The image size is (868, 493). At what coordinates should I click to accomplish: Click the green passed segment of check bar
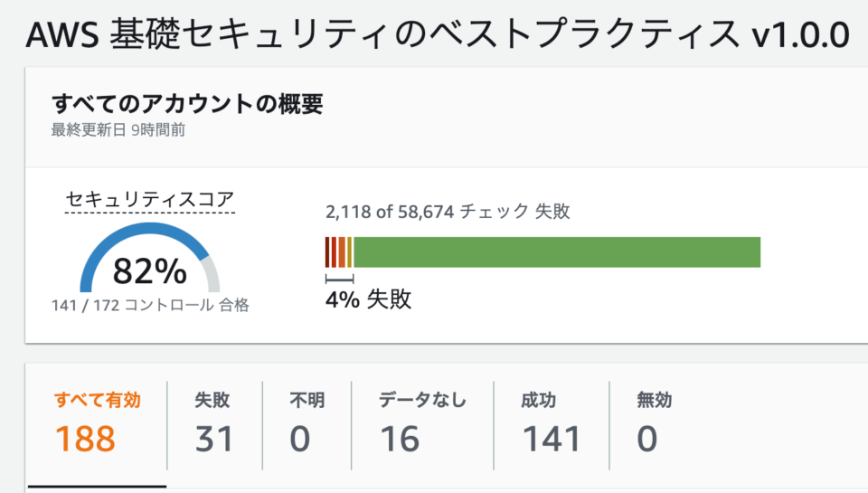(557, 252)
